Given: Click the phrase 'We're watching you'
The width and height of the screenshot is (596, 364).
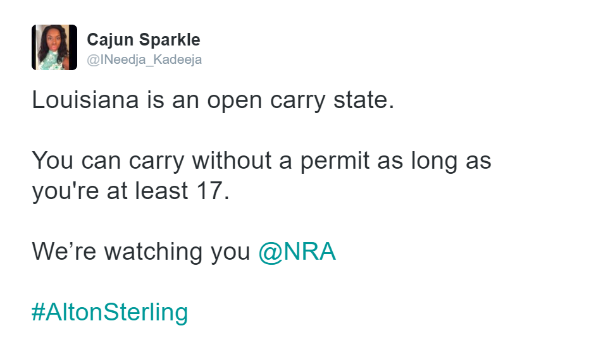Looking at the screenshot, I should tap(141, 252).
